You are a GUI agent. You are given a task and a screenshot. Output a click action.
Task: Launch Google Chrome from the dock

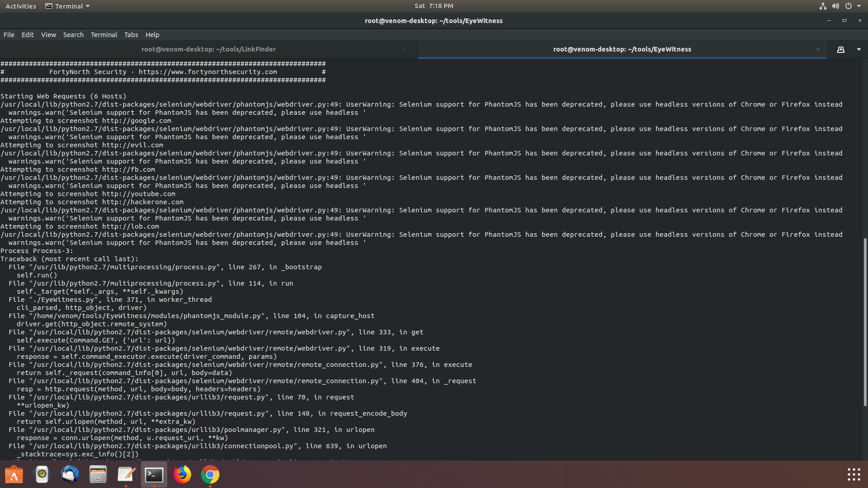click(x=210, y=474)
